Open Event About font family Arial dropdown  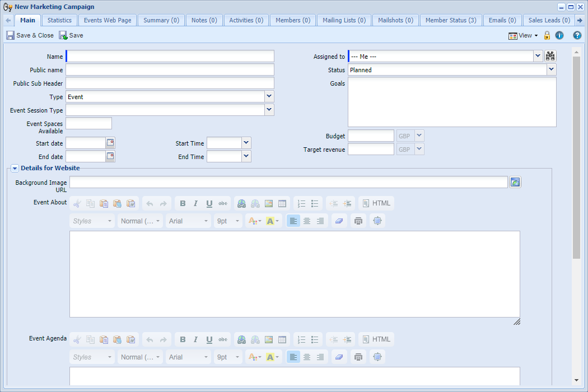[188, 221]
